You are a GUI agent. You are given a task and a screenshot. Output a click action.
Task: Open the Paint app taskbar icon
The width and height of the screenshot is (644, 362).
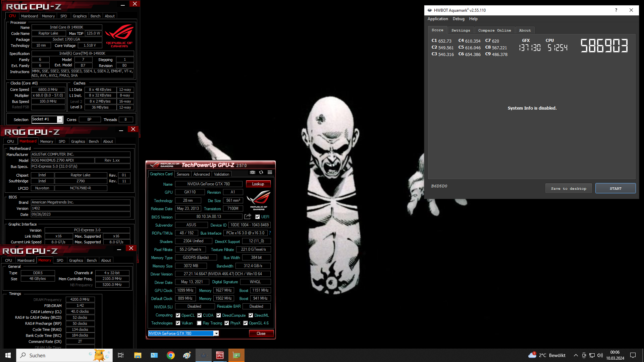pyautogui.click(x=187, y=355)
